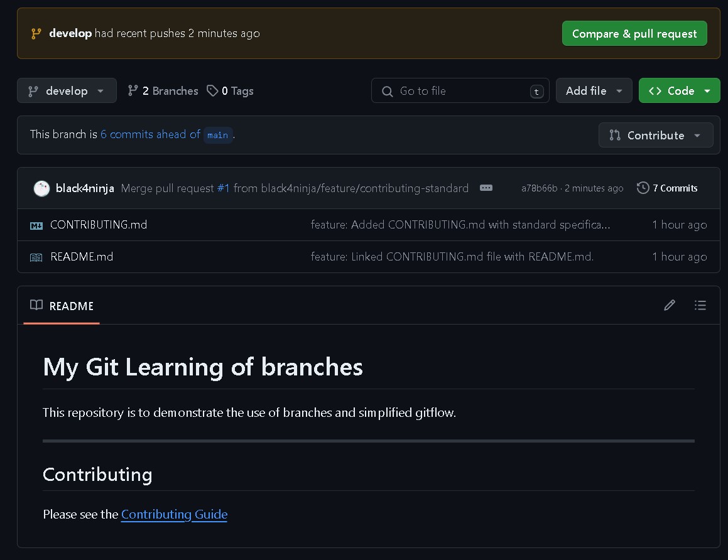Click the Go to file search field

point(460,91)
